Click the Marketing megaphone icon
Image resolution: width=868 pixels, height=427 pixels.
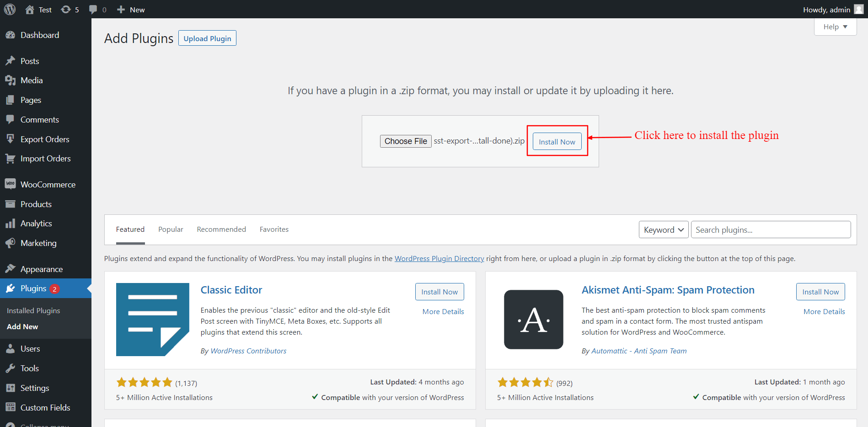click(10, 243)
